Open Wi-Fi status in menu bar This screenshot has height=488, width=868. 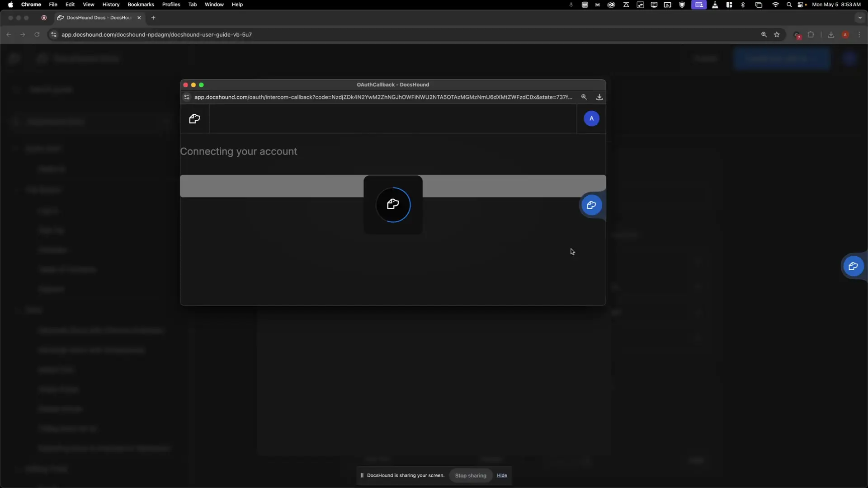776,5
